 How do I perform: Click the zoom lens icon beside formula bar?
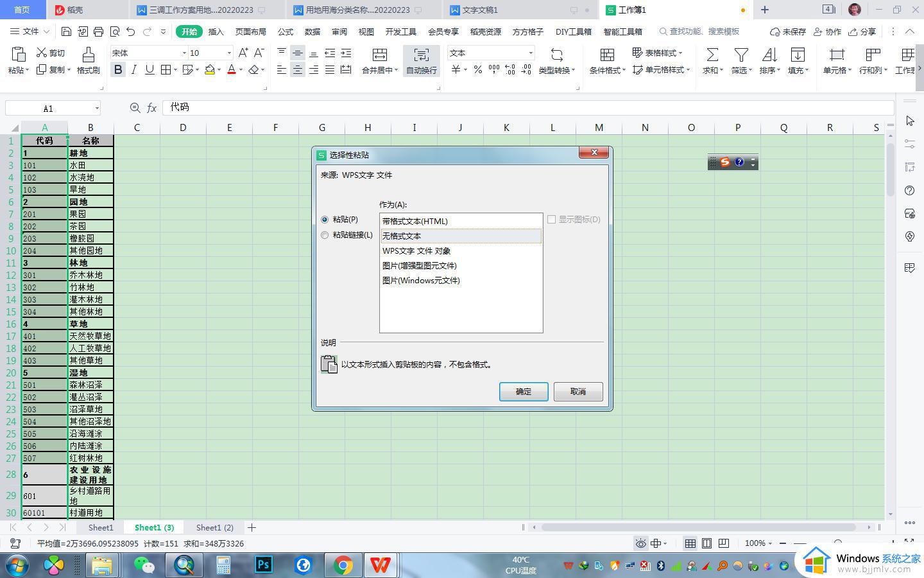click(135, 108)
